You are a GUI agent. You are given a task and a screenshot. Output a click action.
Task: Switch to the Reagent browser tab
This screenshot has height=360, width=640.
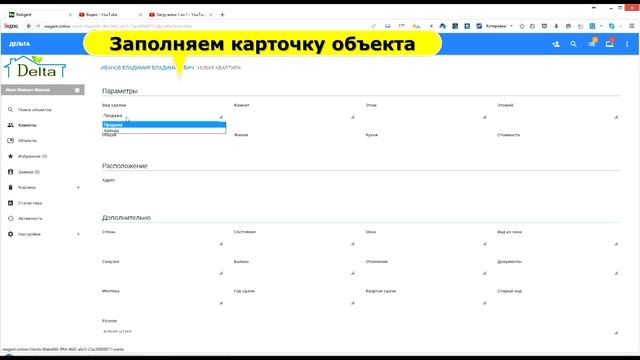(40, 15)
